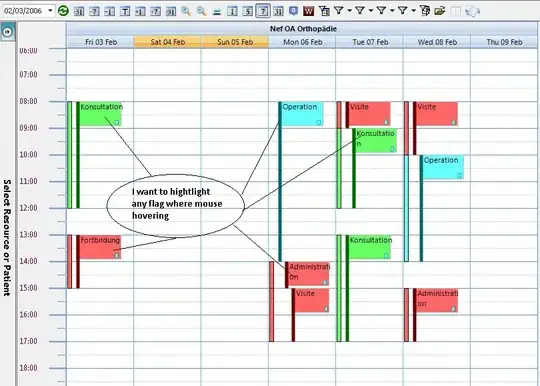Click the Konsultation flag on Fri 03 Feb

coord(100,114)
